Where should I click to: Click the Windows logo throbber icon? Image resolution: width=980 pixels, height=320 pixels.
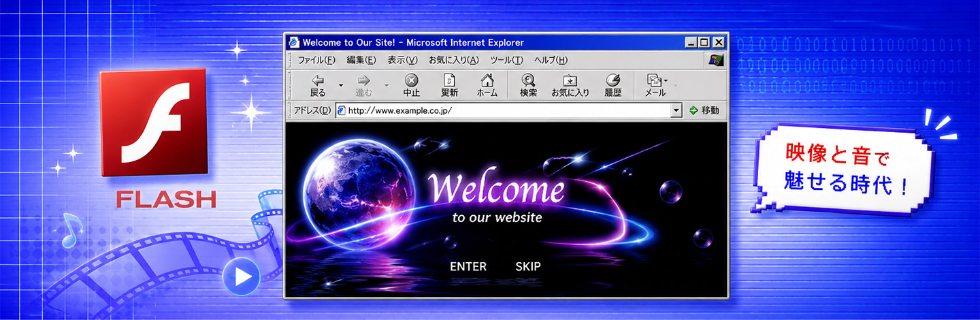716,59
